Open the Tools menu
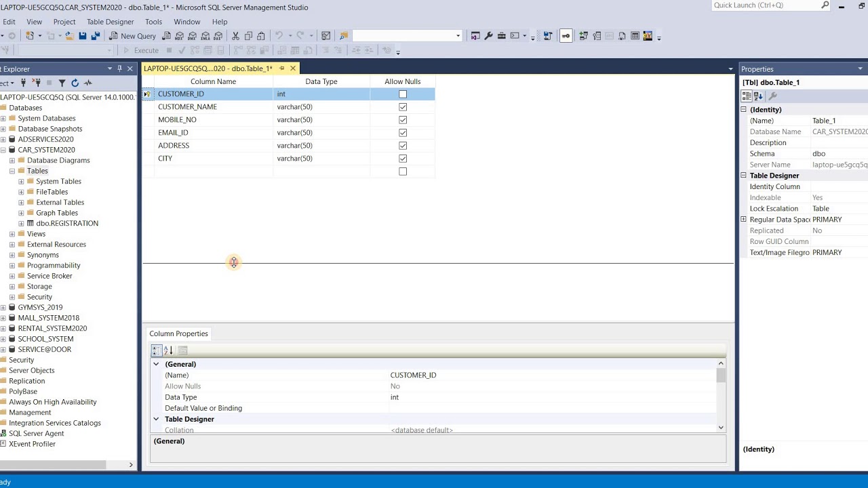The image size is (868, 488). pyautogui.click(x=153, y=22)
